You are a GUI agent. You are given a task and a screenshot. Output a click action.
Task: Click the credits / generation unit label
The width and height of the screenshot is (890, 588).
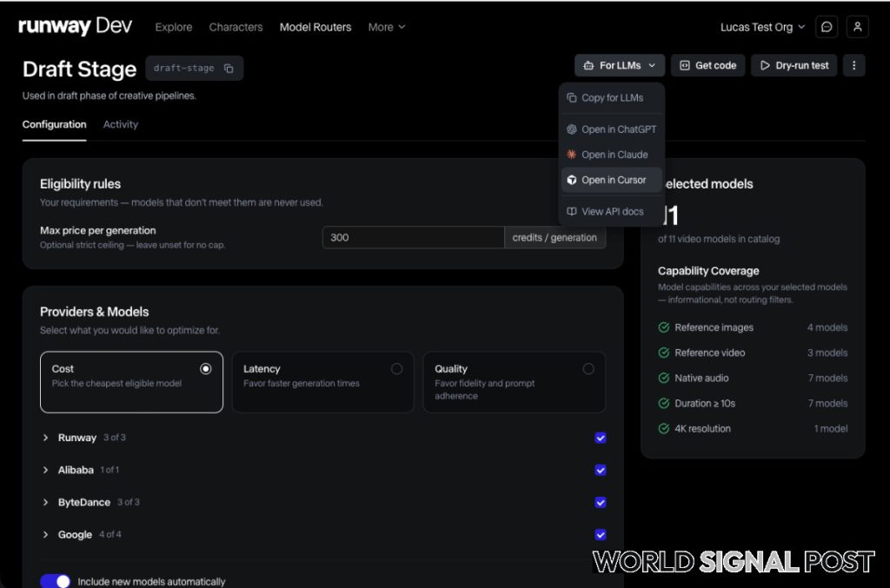tap(555, 238)
